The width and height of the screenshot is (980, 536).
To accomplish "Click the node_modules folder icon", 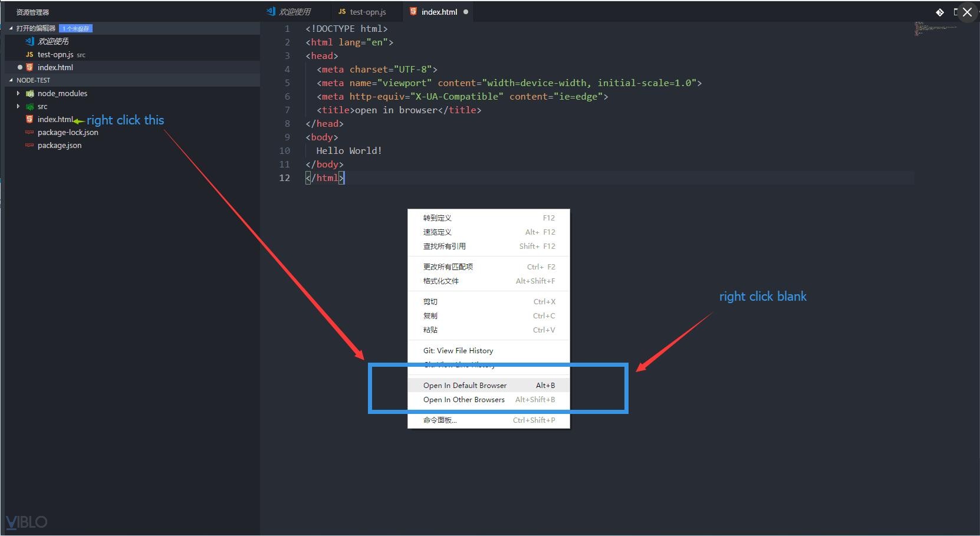I will (x=30, y=93).
